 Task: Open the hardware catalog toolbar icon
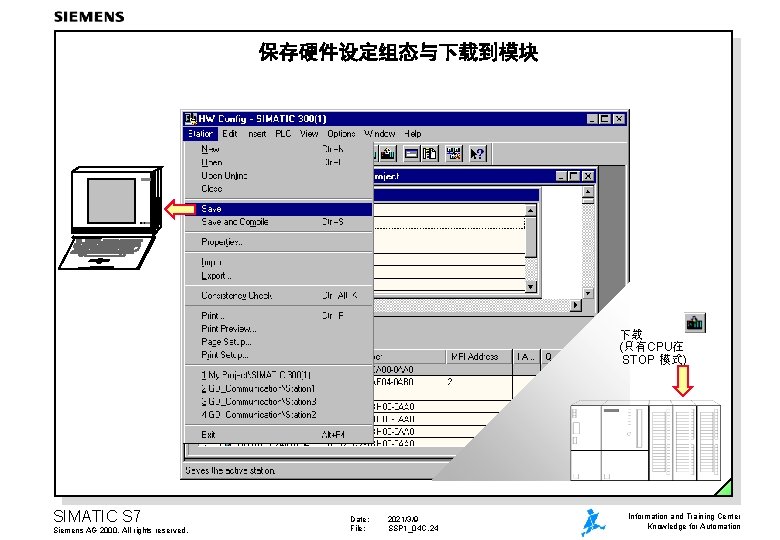[430, 154]
